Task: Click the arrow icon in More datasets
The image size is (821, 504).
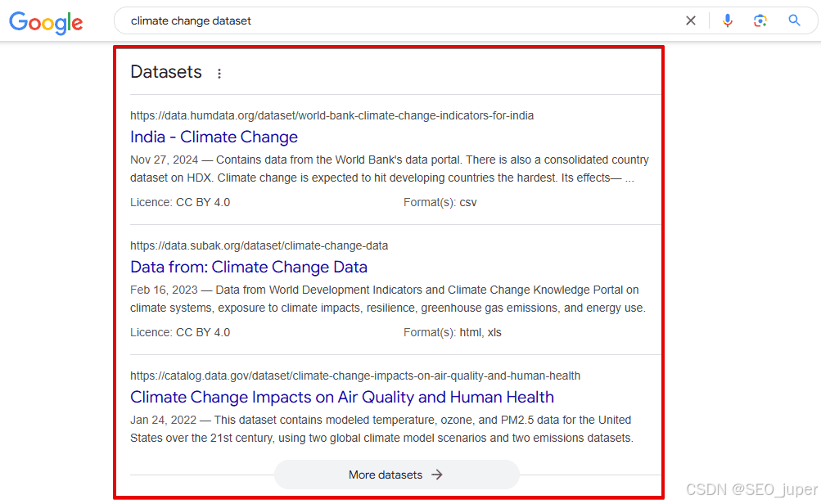Action: 436,475
